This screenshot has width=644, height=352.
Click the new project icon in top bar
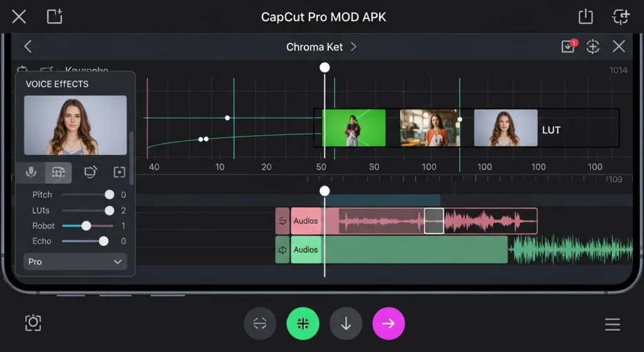(54, 16)
